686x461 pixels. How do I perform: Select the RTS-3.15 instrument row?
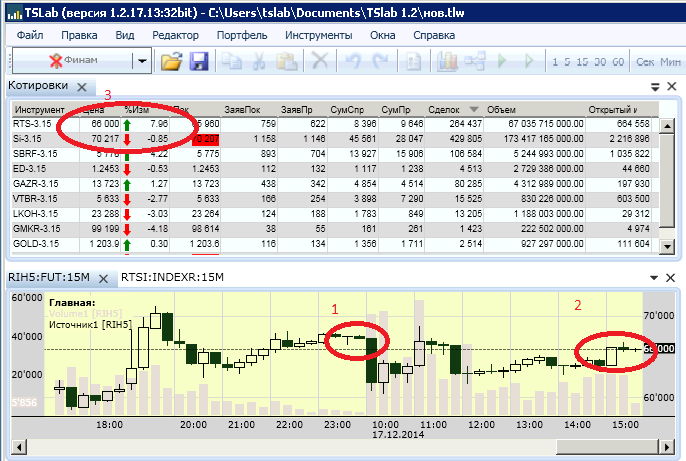(335, 124)
